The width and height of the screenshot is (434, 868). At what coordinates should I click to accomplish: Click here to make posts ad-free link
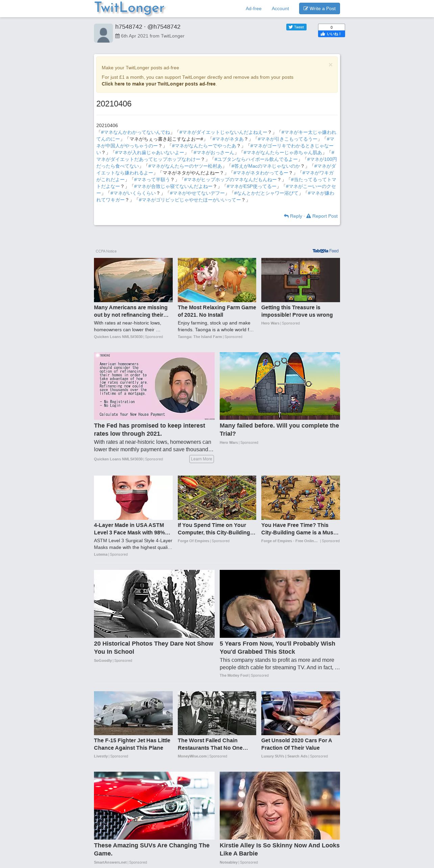pyautogui.click(x=159, y=84)
